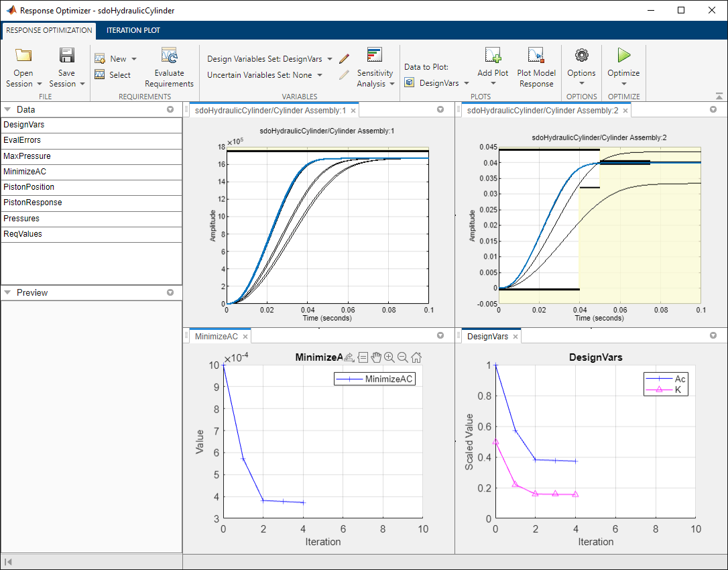Click the Add Plot icon
Image resolution: width=728 pixels, height=570 pixels.
pyautogui.click(x=493, y=55)
